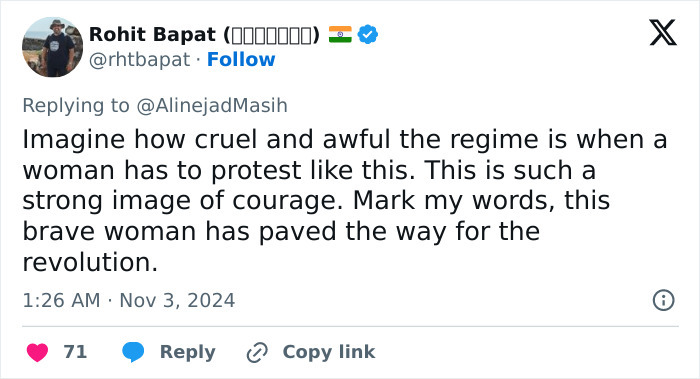Open the X logo in the corner
The height and width of the screenshot is (379, 700).
(663, 33)
